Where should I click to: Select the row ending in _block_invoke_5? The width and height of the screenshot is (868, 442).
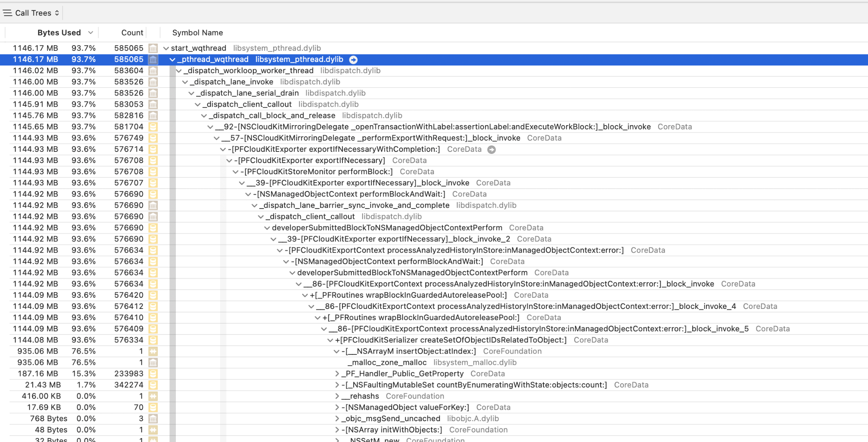pos(434,329)
